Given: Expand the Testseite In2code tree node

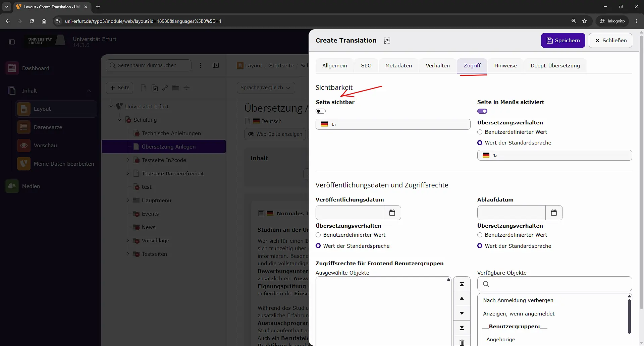Looking at the screenshot, I should click(x=128, y=160).
